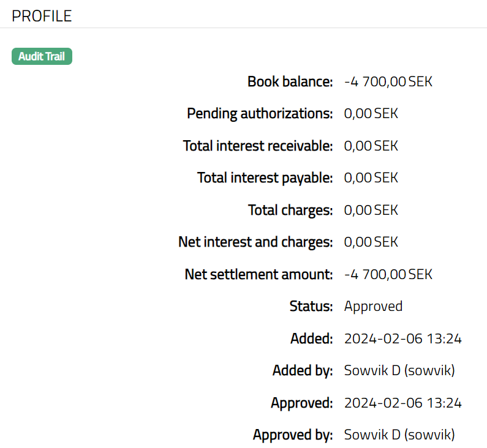Click the Audit Trail button

[x=42, y=57]
